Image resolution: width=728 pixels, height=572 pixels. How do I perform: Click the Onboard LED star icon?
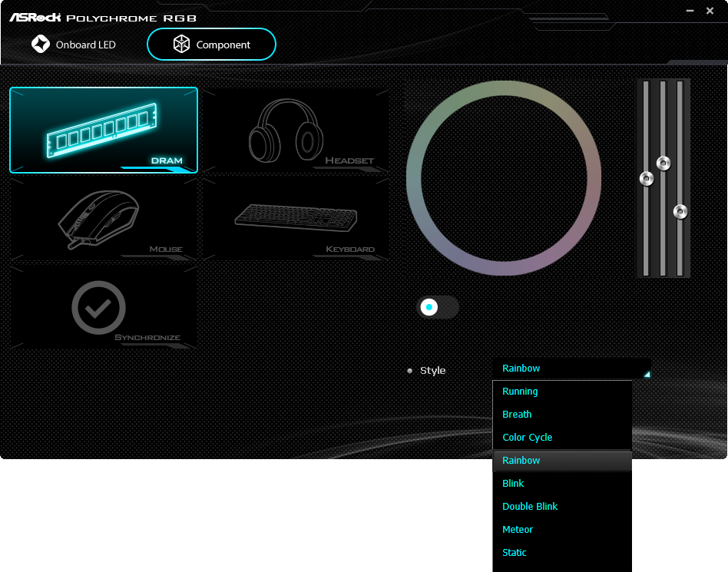pyautogui.click(x=41, y=44)
